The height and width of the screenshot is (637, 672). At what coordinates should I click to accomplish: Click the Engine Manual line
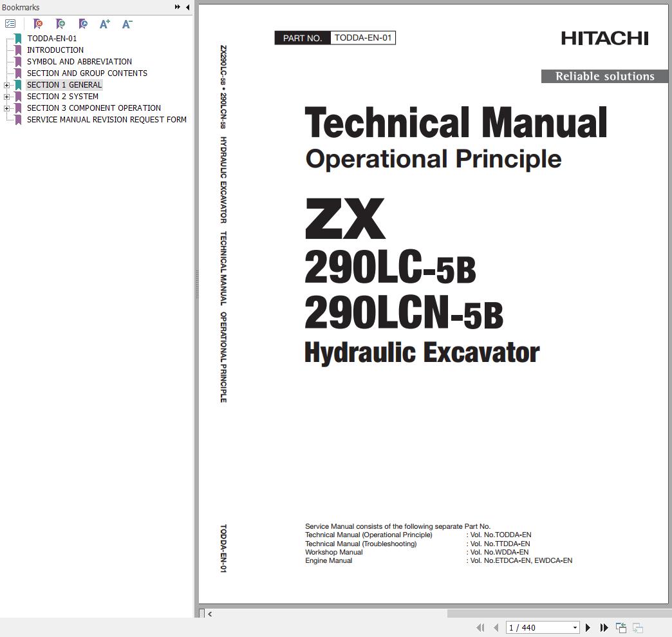pyautogui.click(x=329, y=560)
